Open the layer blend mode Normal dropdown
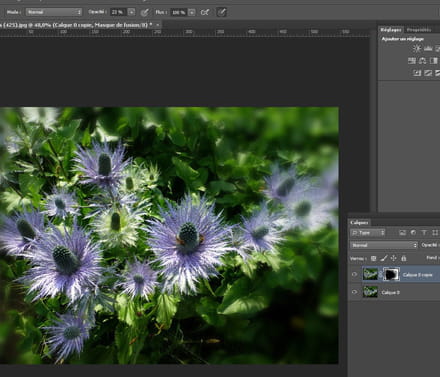Image resolution: width=440 pixels, height=377 pixels. coord(384,245)
